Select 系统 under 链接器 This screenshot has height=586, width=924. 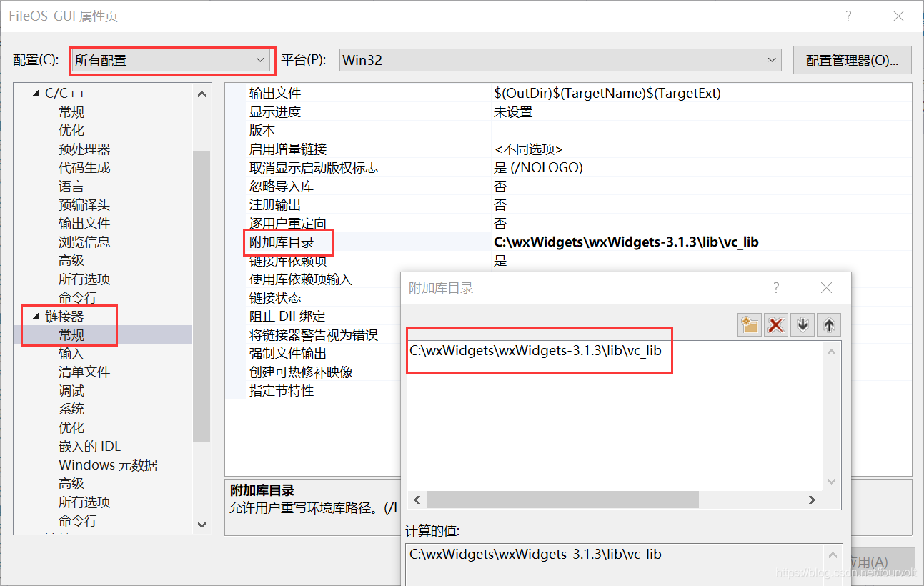71,409
